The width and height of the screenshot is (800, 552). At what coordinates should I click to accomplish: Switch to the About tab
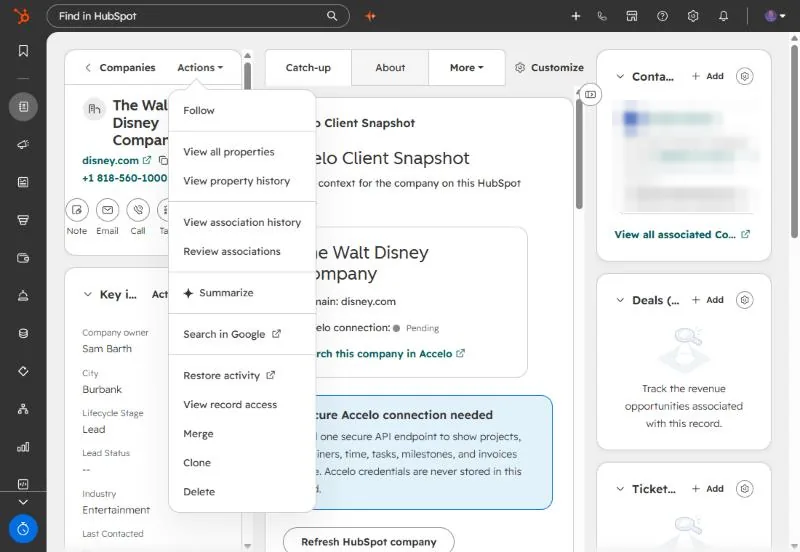(x=390, y=67)
